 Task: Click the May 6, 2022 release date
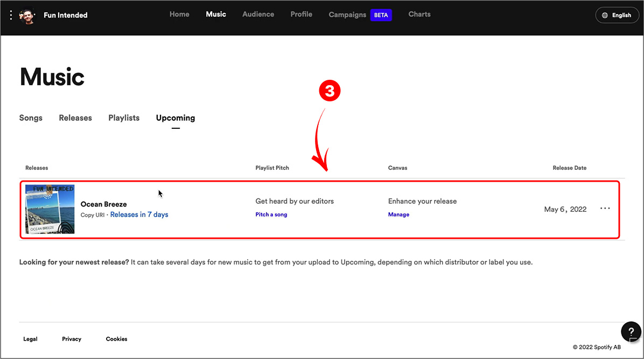[565, 209]
